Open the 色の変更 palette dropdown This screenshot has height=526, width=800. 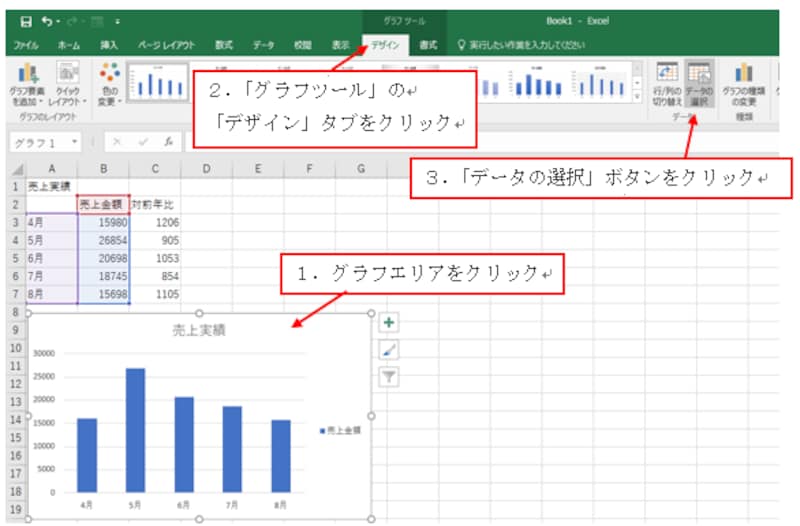(110, 84)
